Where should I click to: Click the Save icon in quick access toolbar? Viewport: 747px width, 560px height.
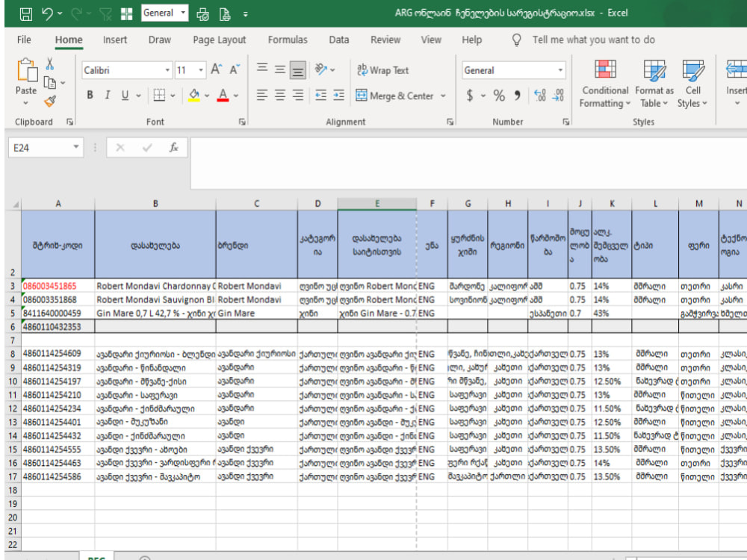[25, 13]
